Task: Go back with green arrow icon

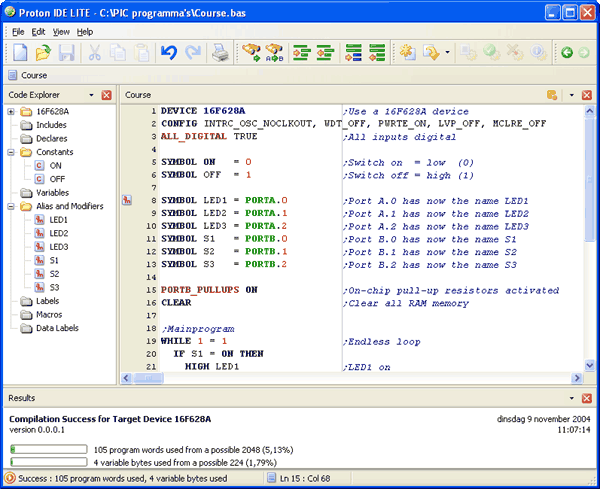Action: pos(567,52)
